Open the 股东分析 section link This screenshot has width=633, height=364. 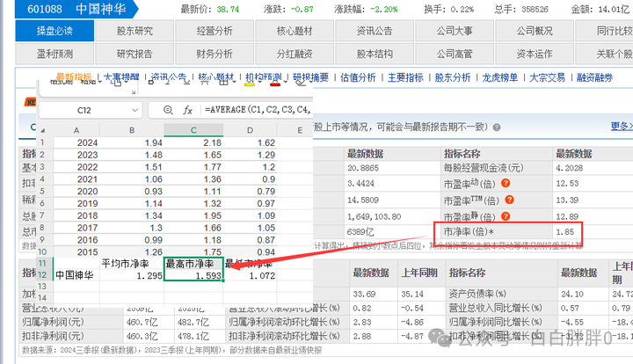(453, 77)
